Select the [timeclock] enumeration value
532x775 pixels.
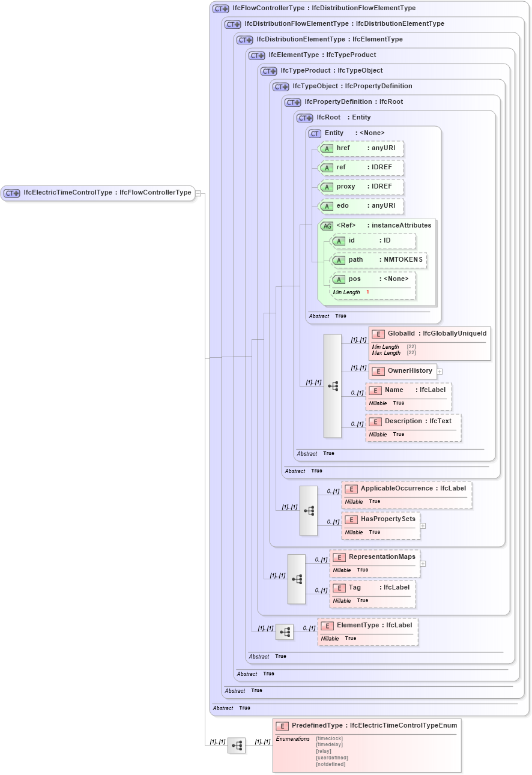tap(329, 738)
